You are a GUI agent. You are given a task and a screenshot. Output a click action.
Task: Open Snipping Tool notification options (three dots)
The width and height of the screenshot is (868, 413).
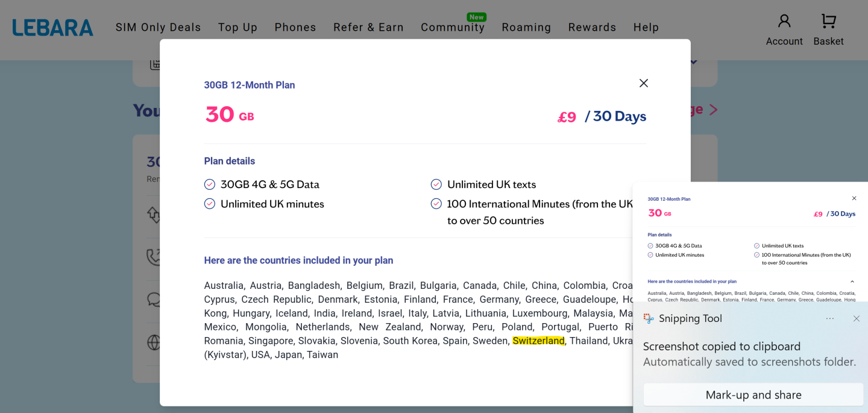830,318
